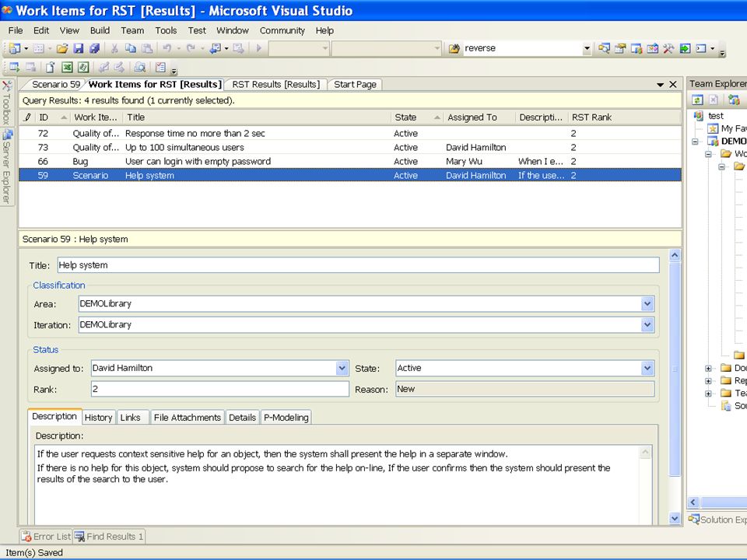Open the Start Page tab
The height and width of the screenshot is (560, 747).
[355, 84]
